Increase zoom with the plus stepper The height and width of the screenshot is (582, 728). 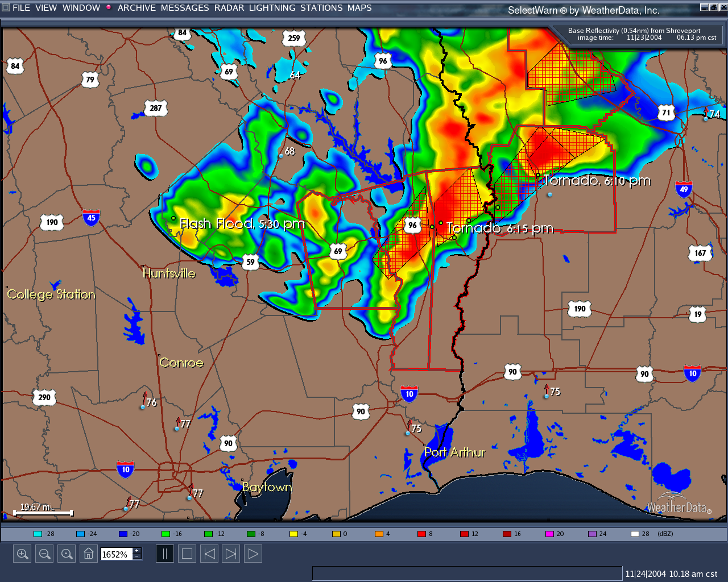click(136, 550)
